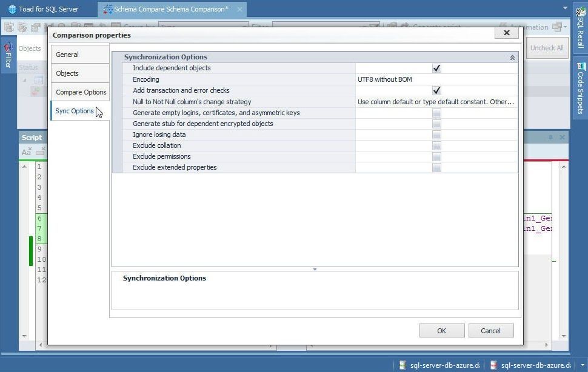Click right script pane scroll-down arrow
This screenshot has width=588, height=372.
(564, 336)
